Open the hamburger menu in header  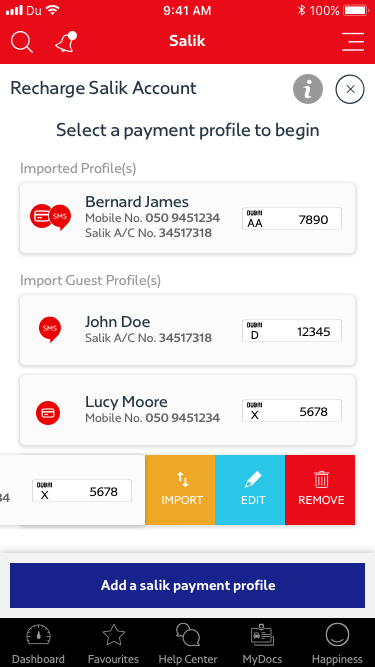353,42
